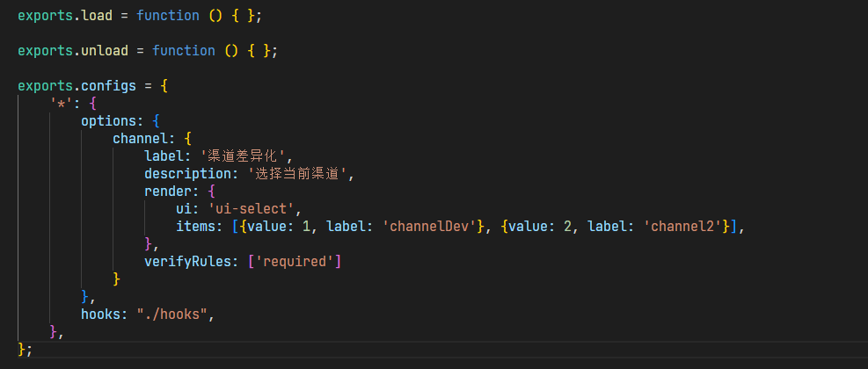
Task: Click the final closing brace and semicolon line
Action: pyautogui.click(x=25, y=350)
